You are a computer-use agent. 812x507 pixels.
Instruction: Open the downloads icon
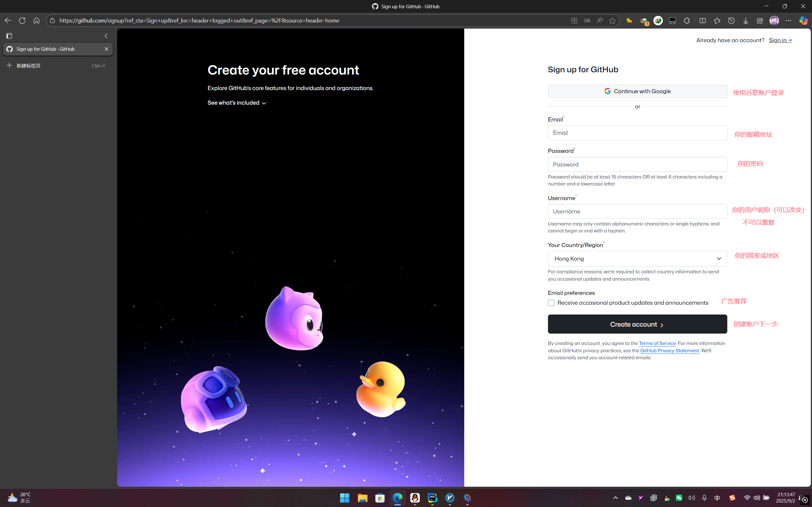(746, 21)
